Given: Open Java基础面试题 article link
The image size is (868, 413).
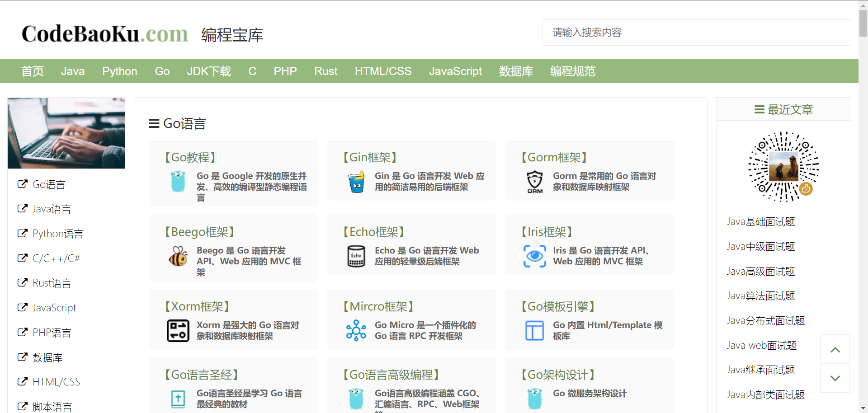Looking at the screenshot, I should pyautogui.click(x=761, y=221).
